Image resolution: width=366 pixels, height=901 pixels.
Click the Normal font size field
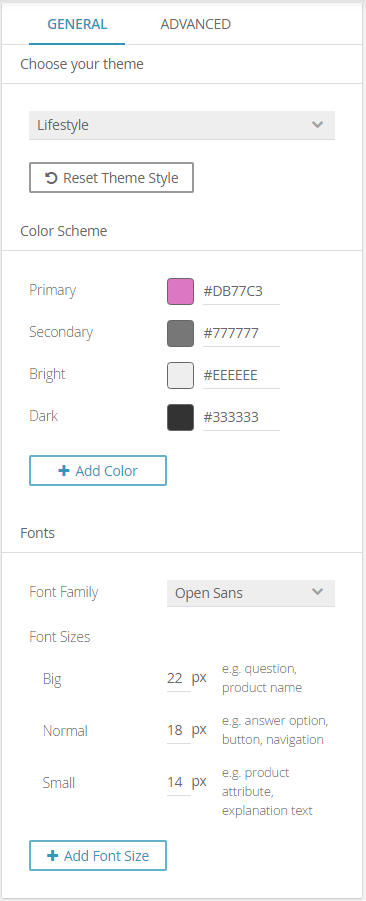point(178,730)
